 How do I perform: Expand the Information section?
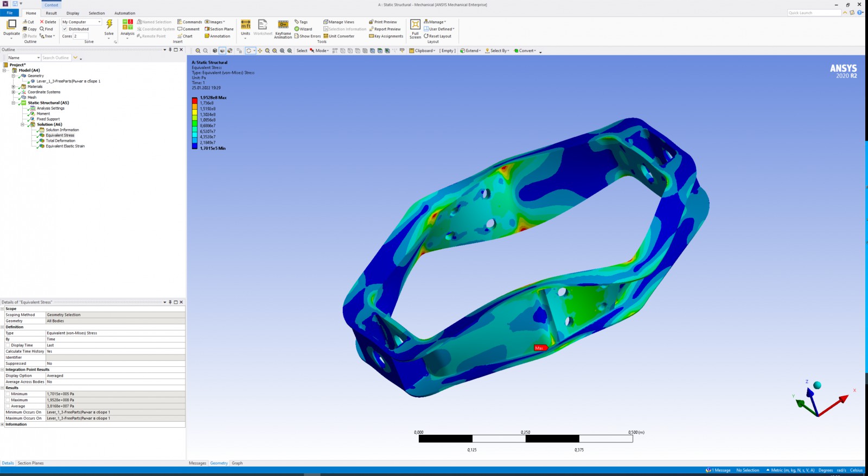[x=2, y=424]
